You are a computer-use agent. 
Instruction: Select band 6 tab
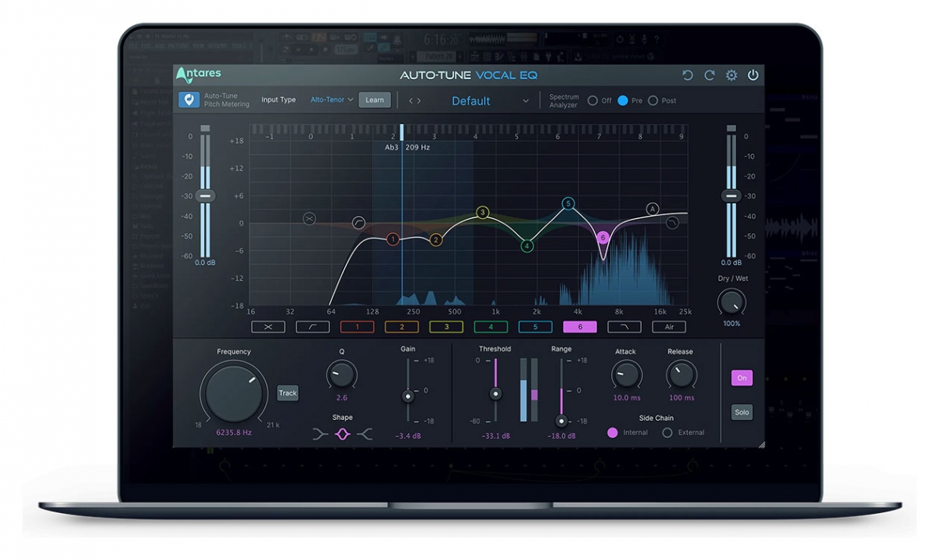[x=580, y=327]
